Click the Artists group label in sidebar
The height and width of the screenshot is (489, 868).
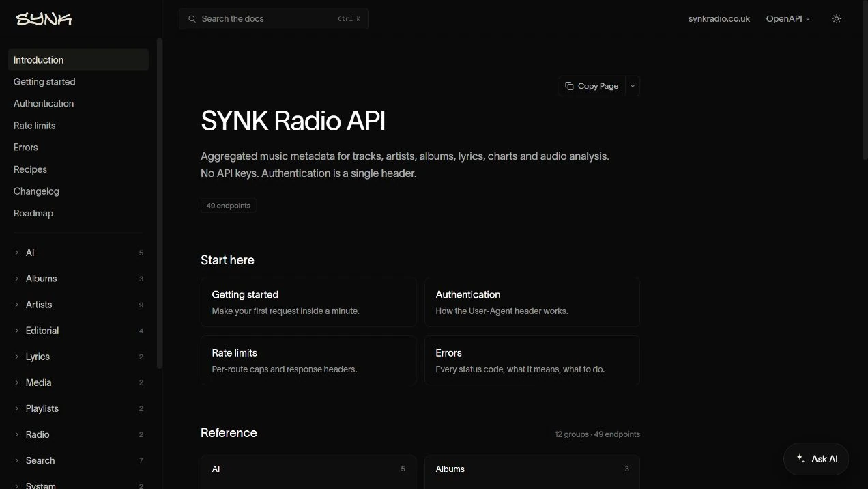tap(39, 305)
